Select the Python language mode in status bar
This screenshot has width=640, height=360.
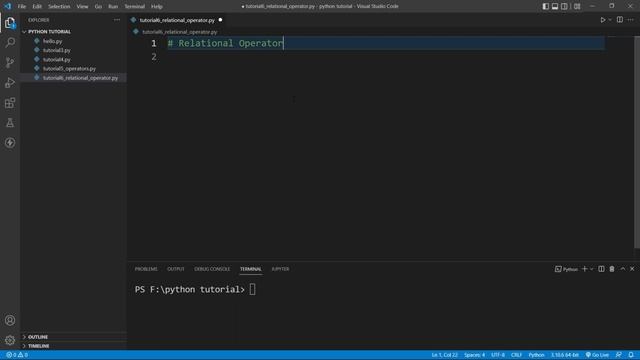(536, 355)
